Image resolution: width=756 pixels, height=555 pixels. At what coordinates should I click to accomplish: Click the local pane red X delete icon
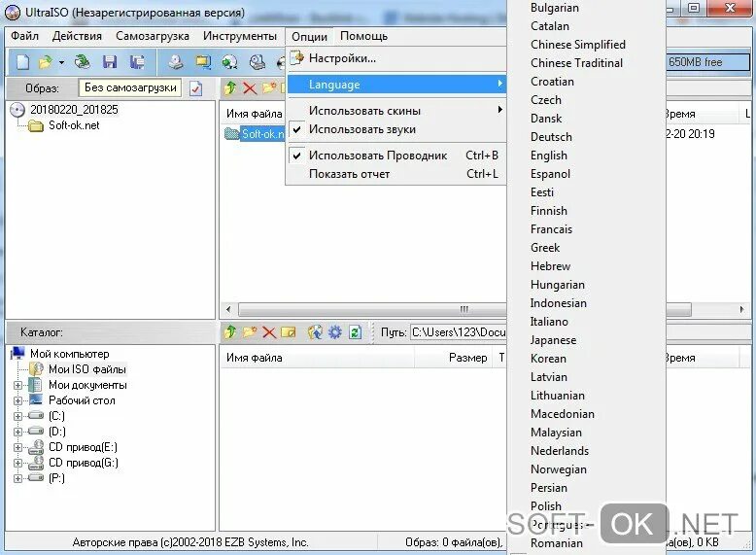coord(269,332)
